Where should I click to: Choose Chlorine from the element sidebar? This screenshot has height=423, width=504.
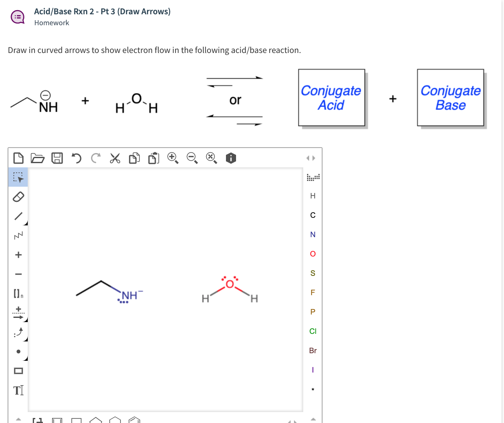[x=313, y=331]
